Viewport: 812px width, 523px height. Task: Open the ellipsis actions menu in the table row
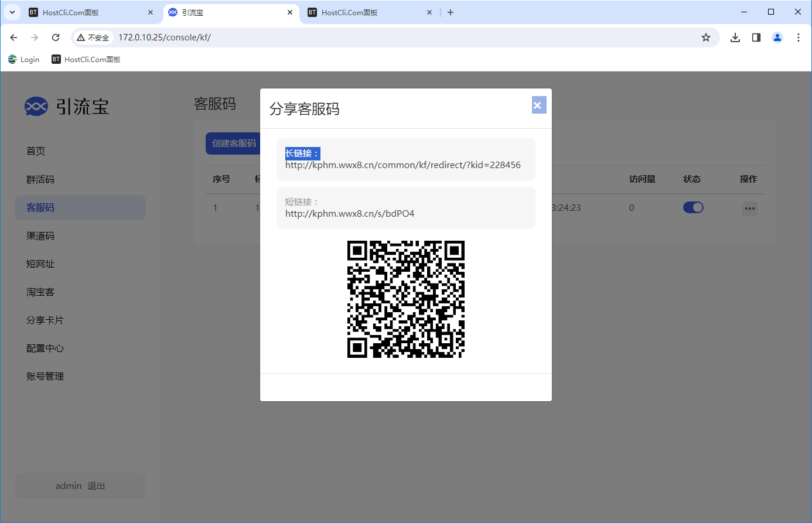[750, 208]
